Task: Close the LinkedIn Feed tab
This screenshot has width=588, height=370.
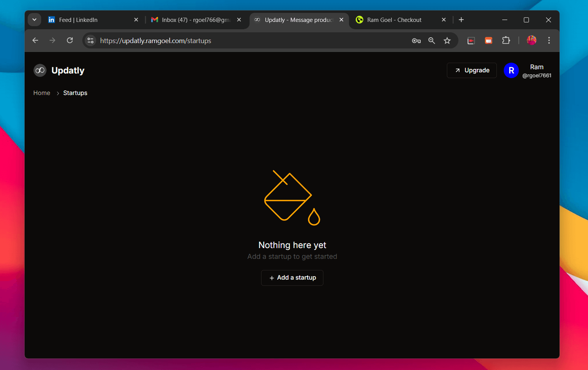Action: [x=136, y=20]
